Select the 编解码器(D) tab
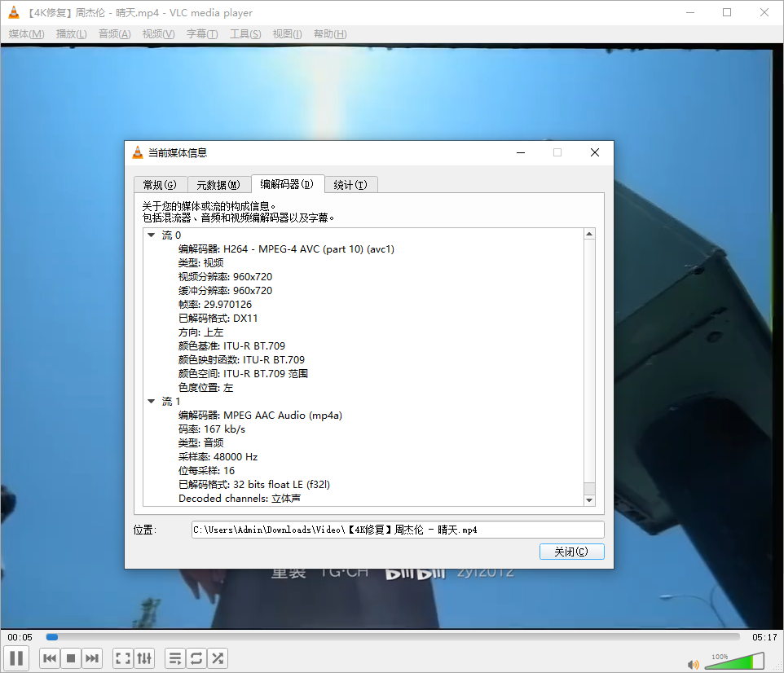Viewport: 784px width, 673px height. (287, 184)
